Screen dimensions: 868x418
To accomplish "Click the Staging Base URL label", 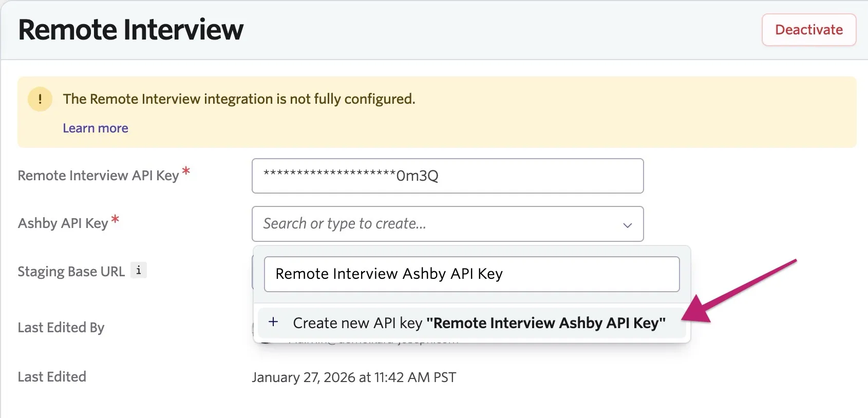I will click(x=71, y=271).
